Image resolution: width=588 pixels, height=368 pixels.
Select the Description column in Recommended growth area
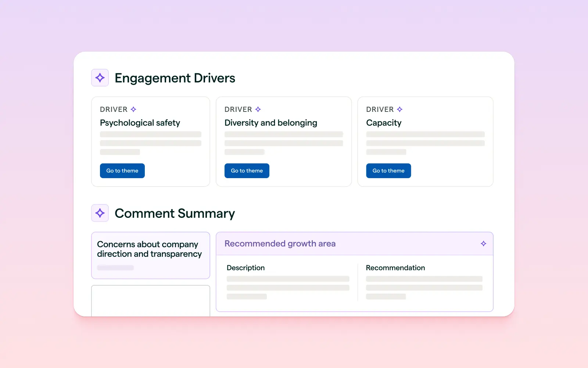point(288,282)
